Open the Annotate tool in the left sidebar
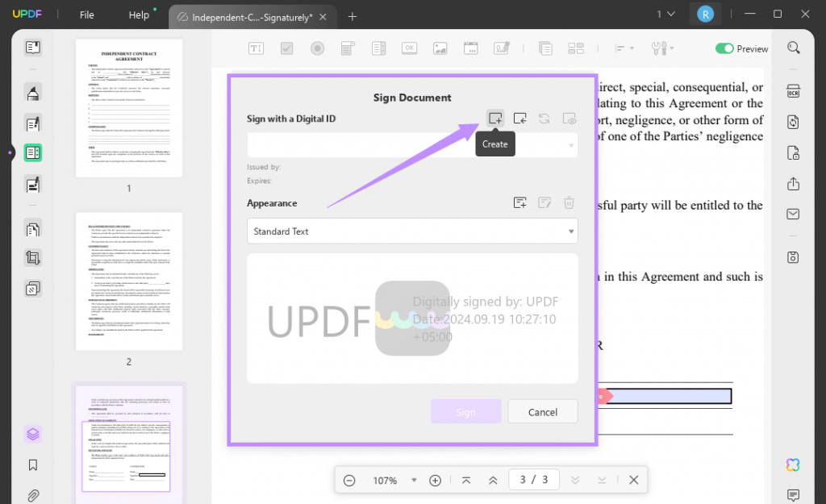This screenshot has height=504, width=826. 32,93
